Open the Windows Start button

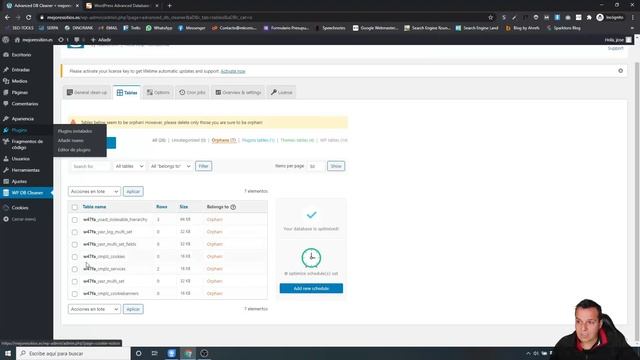[x=8, y=353]
